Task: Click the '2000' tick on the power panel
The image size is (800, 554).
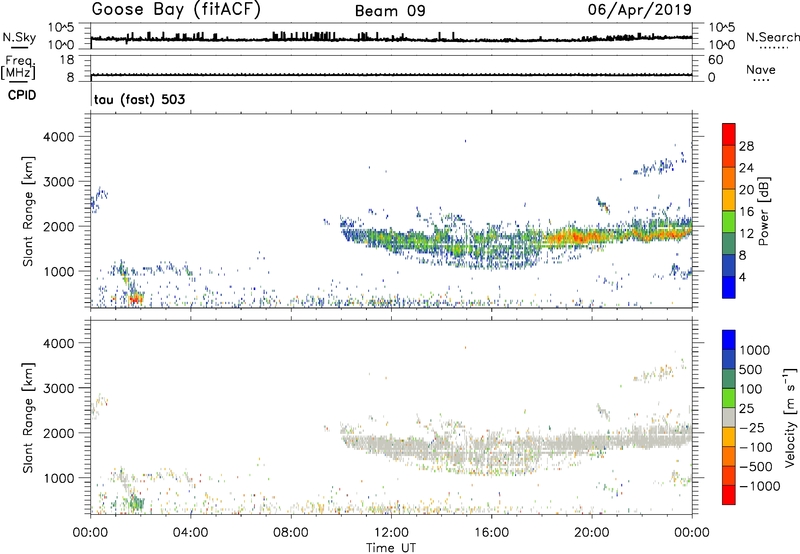Action: 59,226
